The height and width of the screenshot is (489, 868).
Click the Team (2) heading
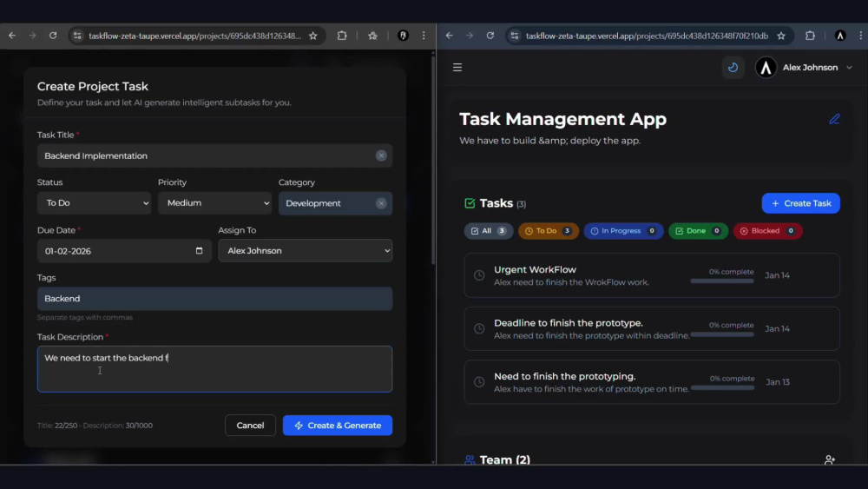coord(504,459)
